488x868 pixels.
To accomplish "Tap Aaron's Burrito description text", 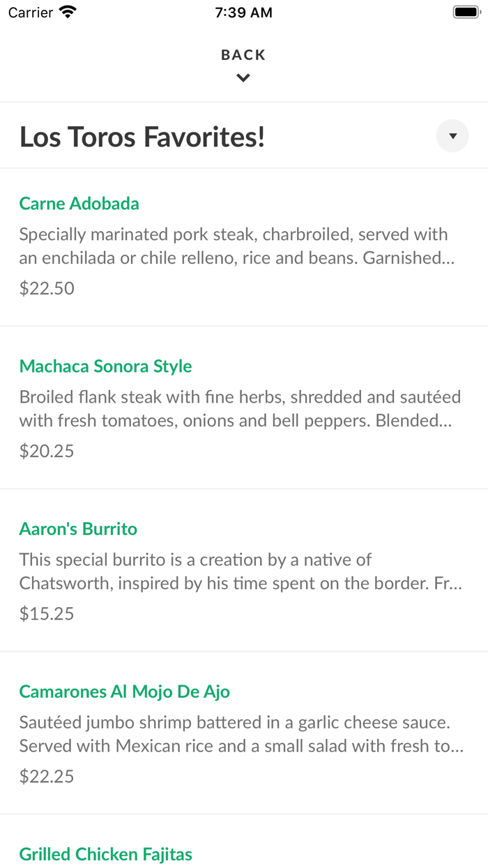I will click(x=241, y=571).
